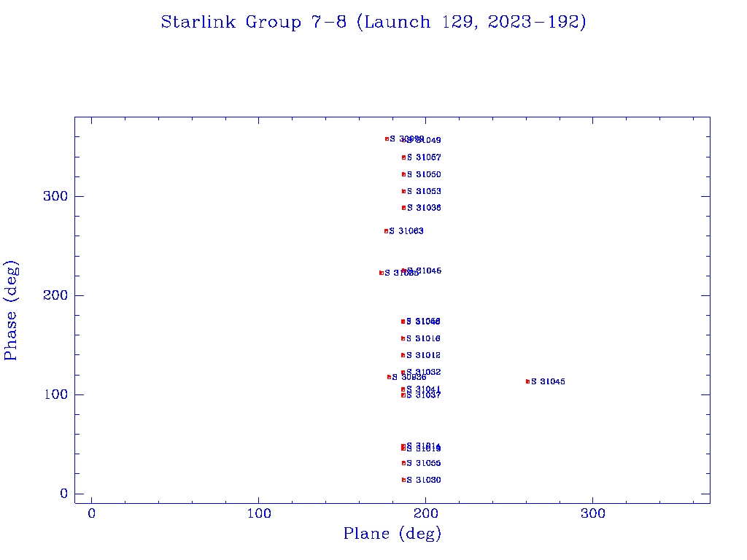
Task: Select the "S 31012" satellite label
Action: pos(424,356)
